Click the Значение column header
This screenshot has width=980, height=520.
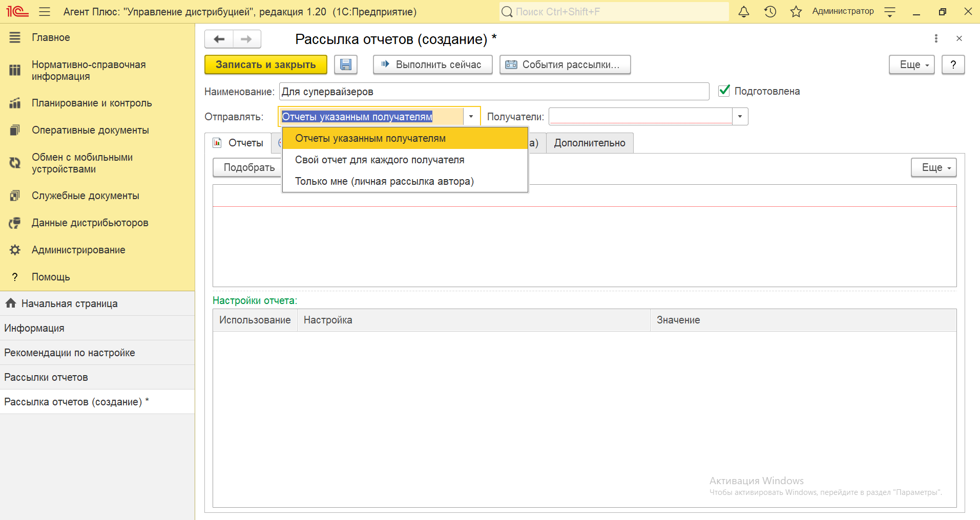click(x=803, y=320)
